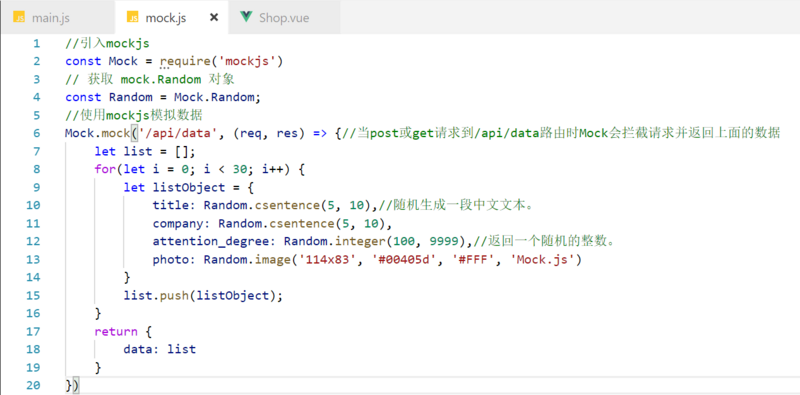This screenshot has height=395, width=800.
Task: Click 'let list = [];' on line 7
Action: pyautogui.click(x=145, y=152)
